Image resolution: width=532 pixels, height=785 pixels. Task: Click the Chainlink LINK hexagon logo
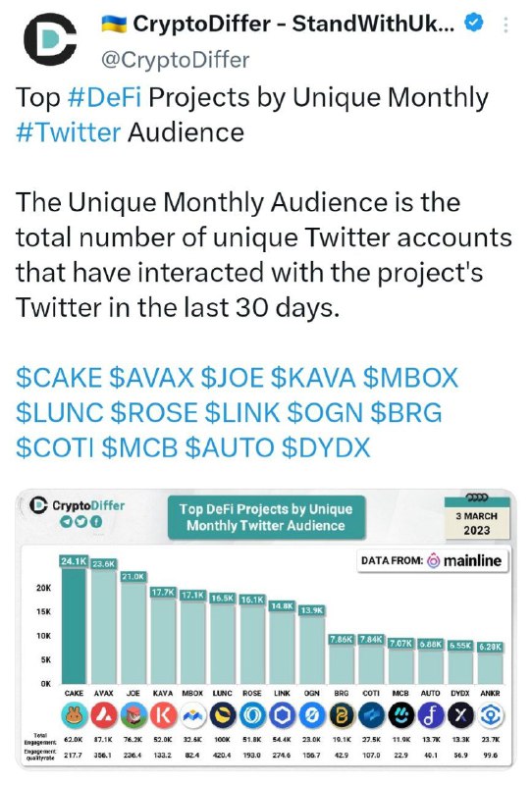[282, 716]
